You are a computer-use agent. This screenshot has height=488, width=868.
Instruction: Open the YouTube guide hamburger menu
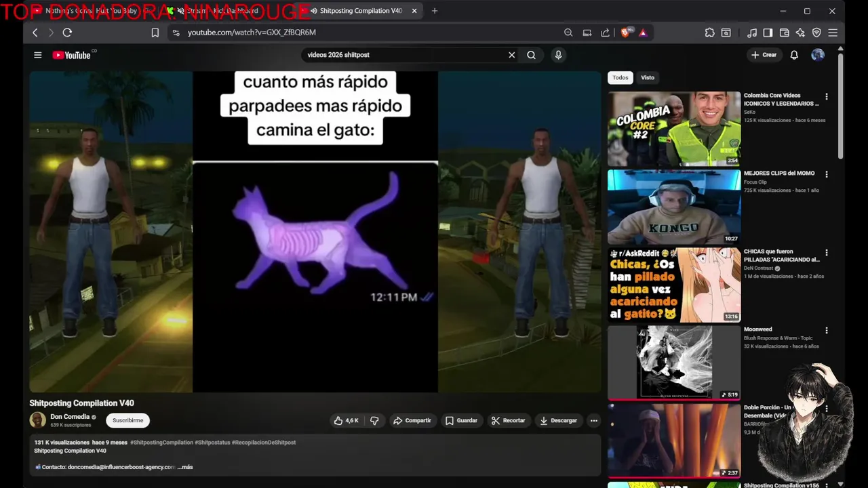pos(38,55)
